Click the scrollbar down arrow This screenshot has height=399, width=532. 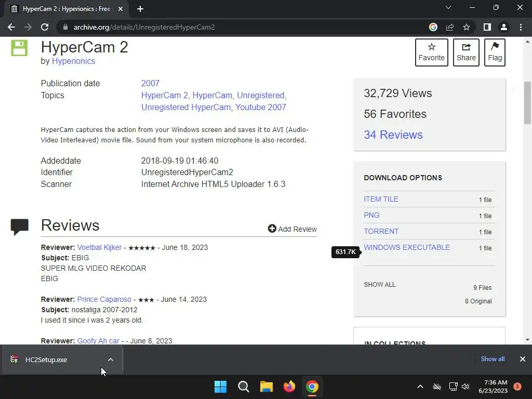pyautogui.click(x=527, y=339)
